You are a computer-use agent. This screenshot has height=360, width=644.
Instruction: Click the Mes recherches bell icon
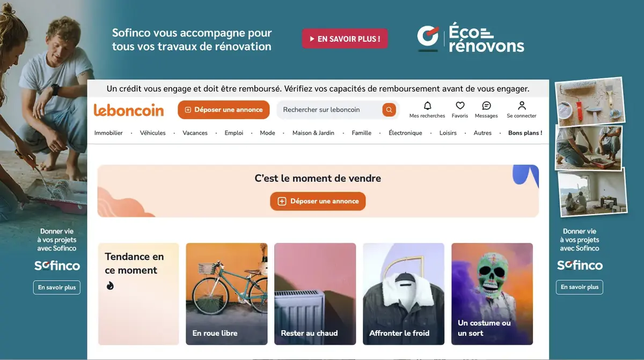427,106
